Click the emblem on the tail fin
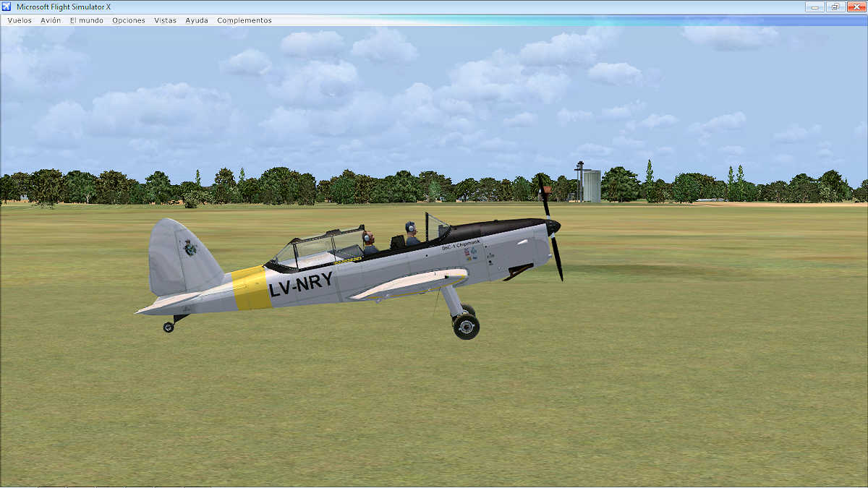868x488 pixels. [190, 248]
